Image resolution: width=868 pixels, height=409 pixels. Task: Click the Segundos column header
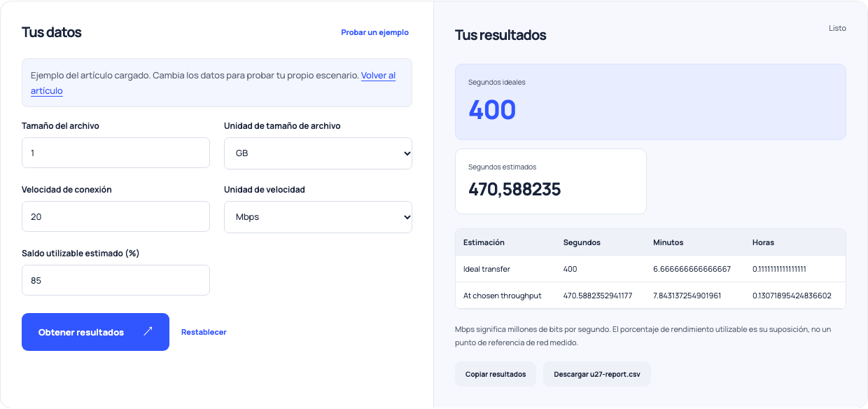coord(582,242)
